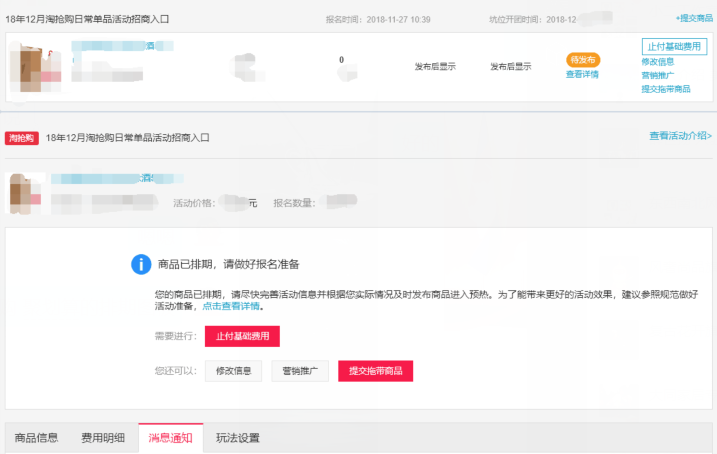
Task: Click the 需要进行 label
Action: 176,336
